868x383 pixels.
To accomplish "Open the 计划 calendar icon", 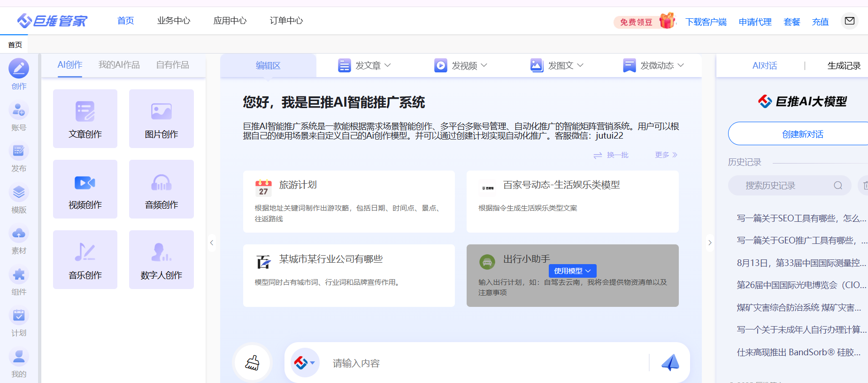I will (19, 316).
